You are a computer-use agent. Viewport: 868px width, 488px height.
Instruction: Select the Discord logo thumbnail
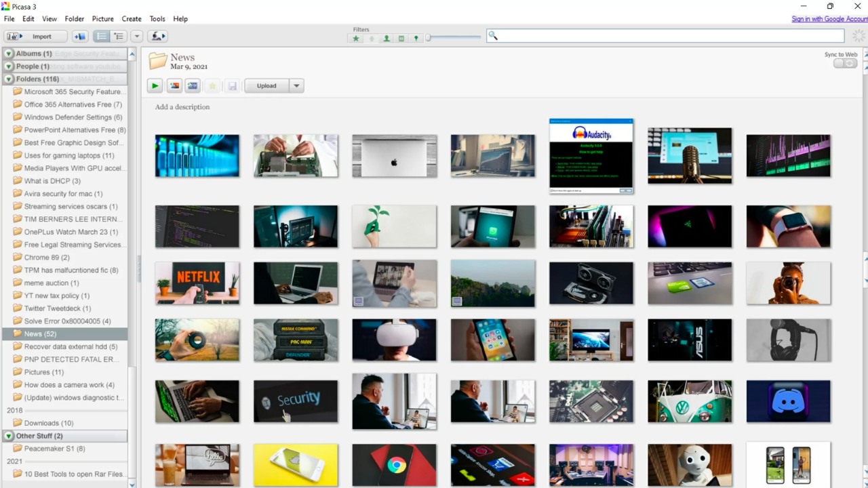point(789,401)
